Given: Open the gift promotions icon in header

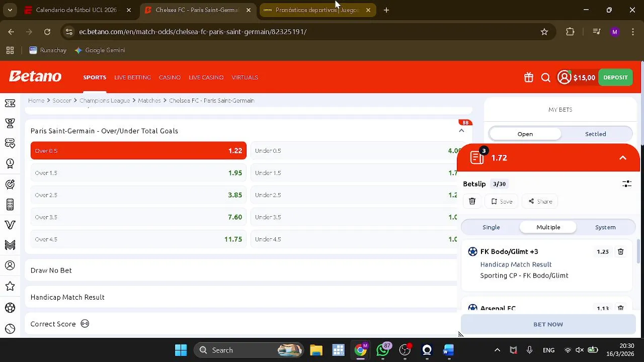Looking at the screenshot, I should point(528,77).
